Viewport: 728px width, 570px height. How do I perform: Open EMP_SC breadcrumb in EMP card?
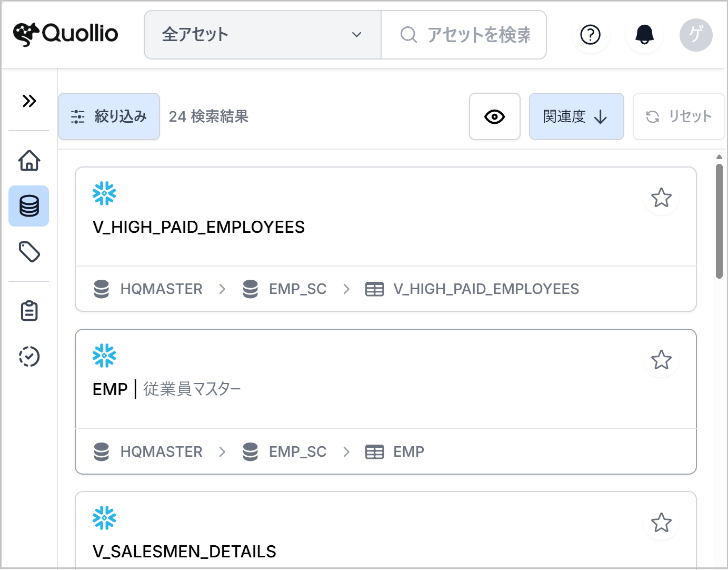[x=284, y=452]
